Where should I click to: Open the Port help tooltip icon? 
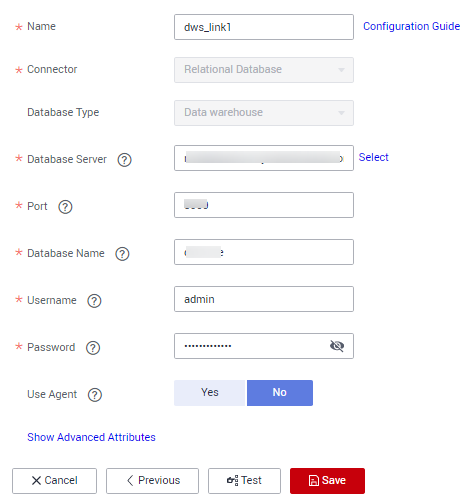[65, 207]
